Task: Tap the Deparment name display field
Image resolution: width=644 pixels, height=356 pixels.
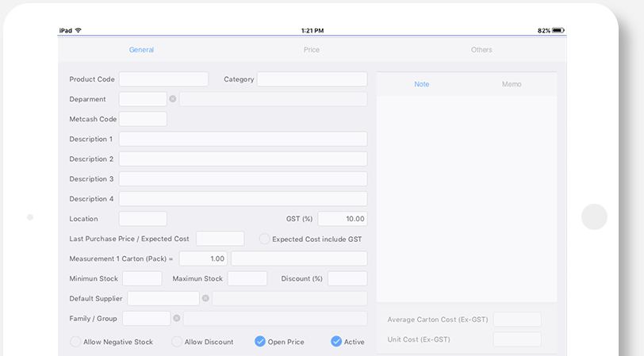Action: [273, 99]
